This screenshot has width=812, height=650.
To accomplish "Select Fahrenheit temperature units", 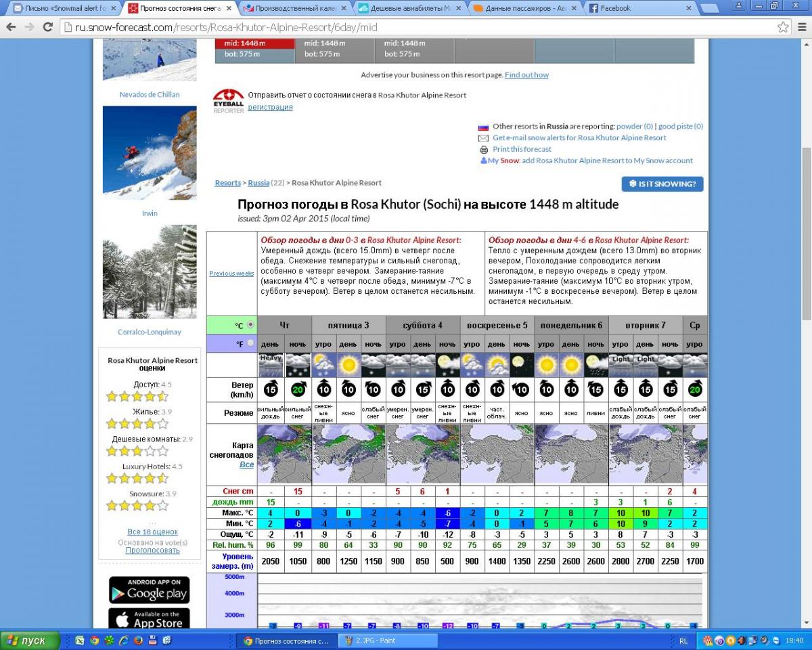I will point(251,343).
